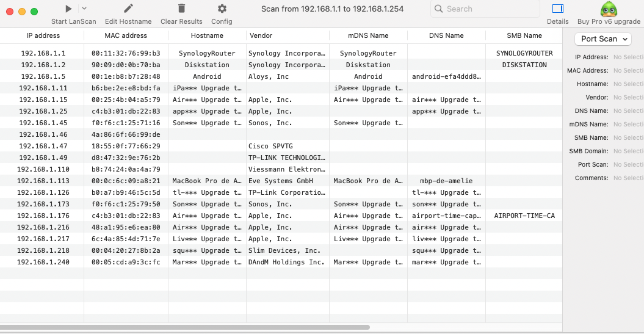Sort by the Hostname column header
Viewport: 644px width, 334px height.
click(x=207, y=36)
